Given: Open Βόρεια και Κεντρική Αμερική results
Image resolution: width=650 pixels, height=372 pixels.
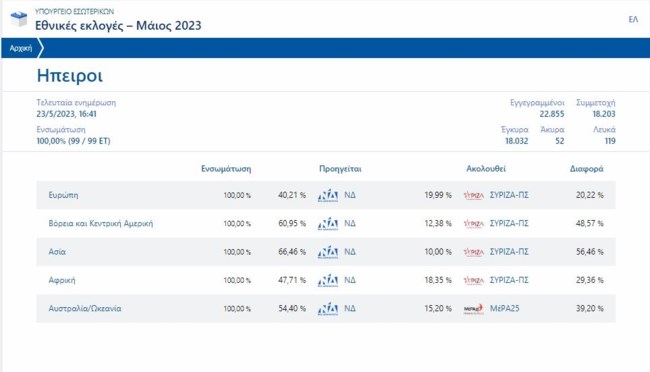Looking at the screenshot, I should tap(101, 224).
